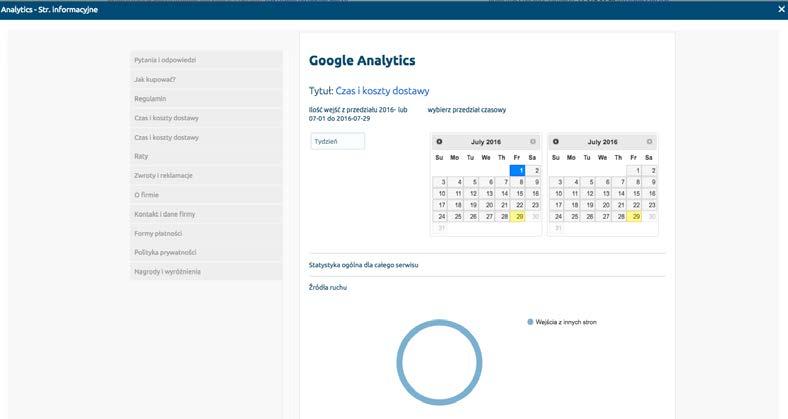Go to previous month in right calendar
The height and width of the screenshot is (419, 788).
point(556,142)
